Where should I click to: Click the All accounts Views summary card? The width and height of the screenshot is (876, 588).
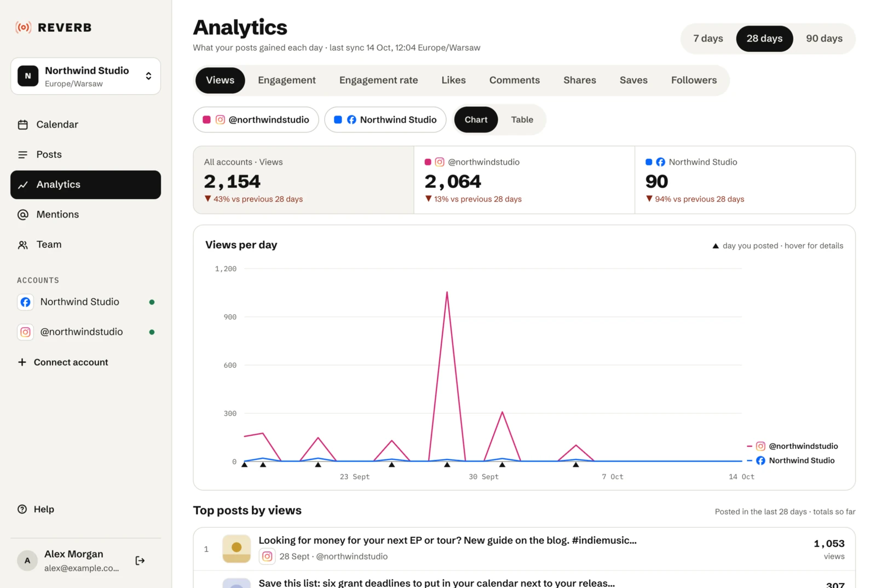(304, 180)
